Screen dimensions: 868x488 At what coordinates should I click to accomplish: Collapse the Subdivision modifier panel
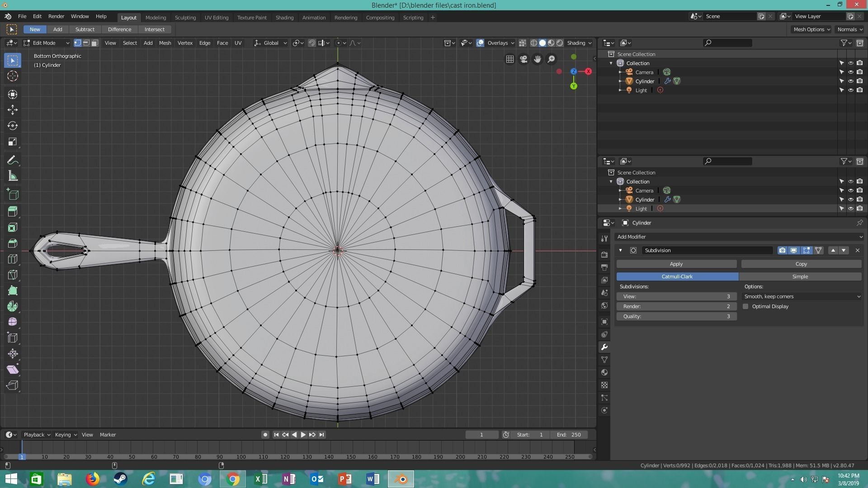(x=620, y=250)
